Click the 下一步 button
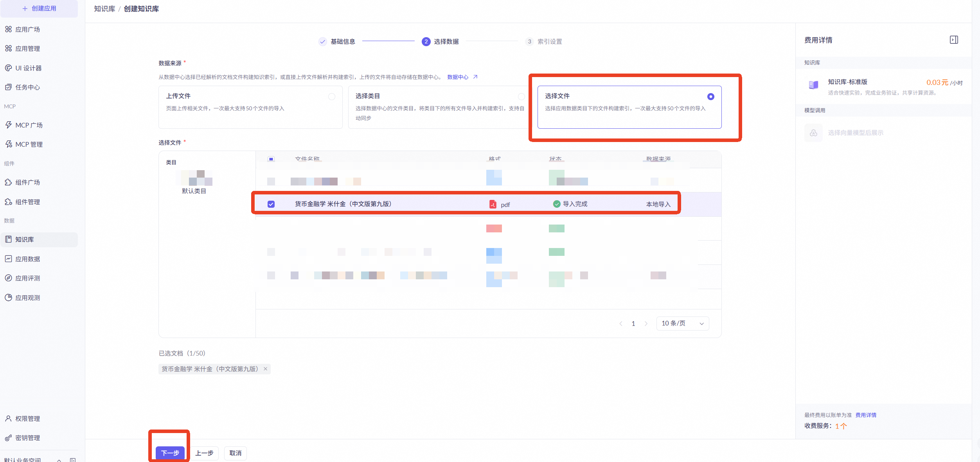The width and height of the screenshot is (980, 462). 170,453
